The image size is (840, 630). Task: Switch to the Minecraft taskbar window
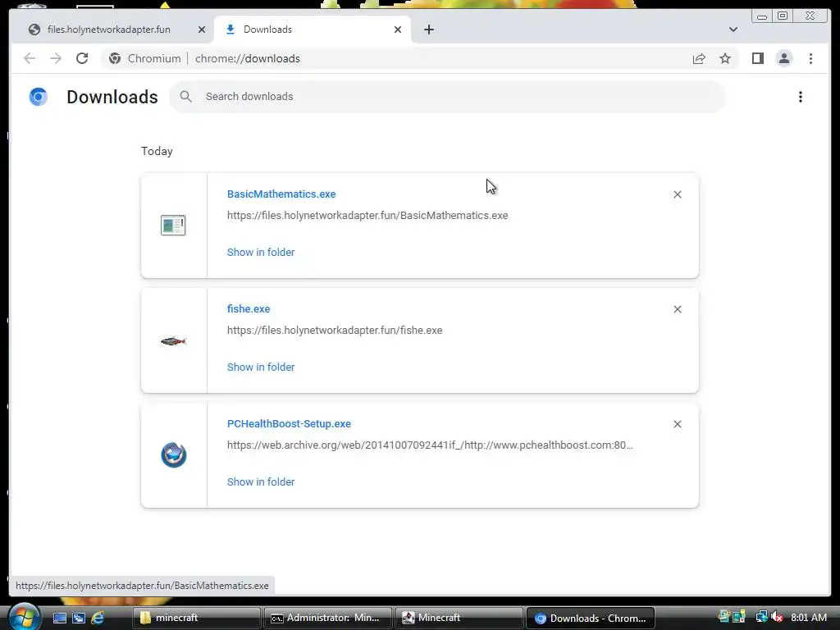coord(459,618)
